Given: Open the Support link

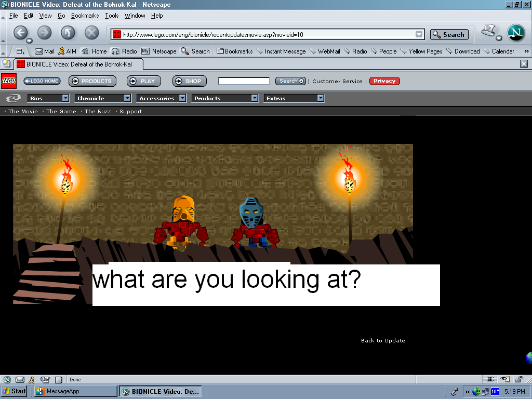Looking at the screenshot, I should point(130,112).
